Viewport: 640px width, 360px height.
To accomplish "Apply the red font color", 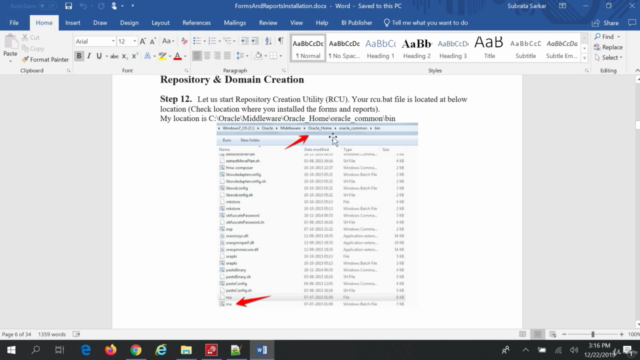I will [x=178, y=56].
